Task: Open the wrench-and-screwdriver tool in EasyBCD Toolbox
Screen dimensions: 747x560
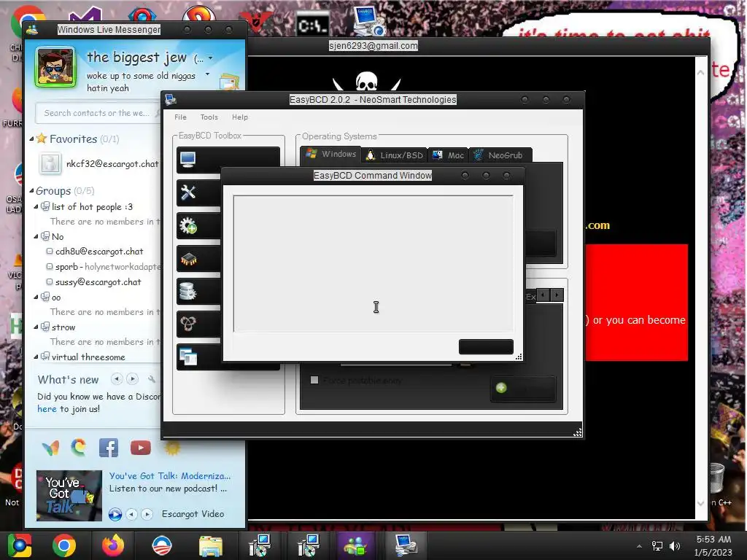Action: 198,192
